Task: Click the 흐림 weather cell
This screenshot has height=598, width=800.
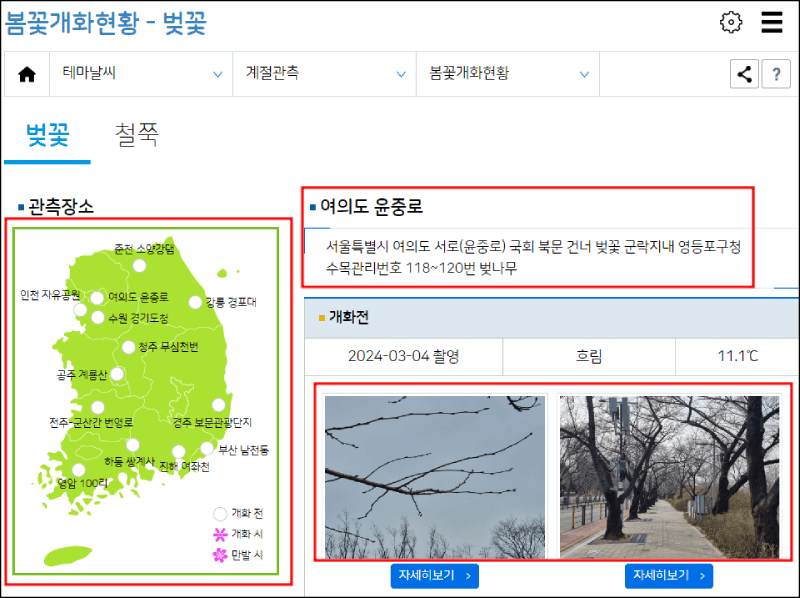Action: [589, 356]
